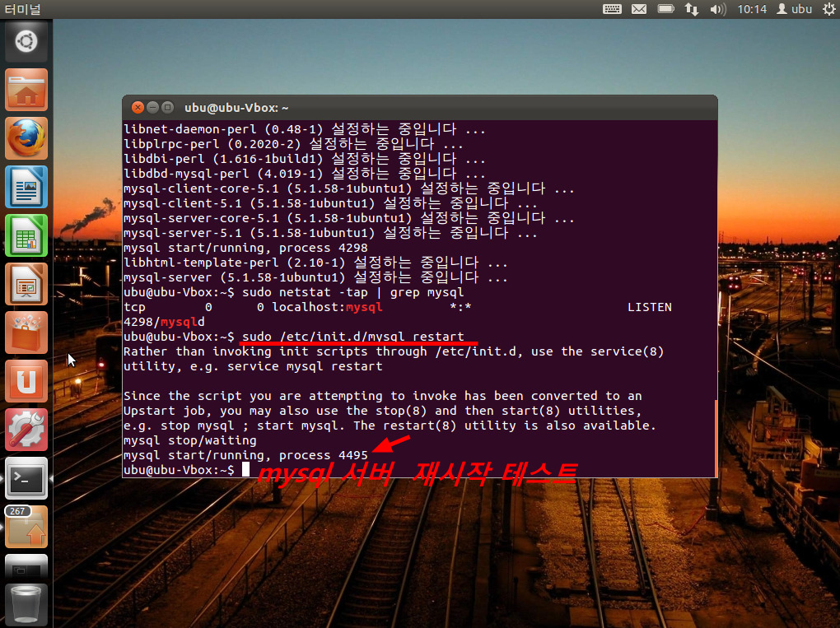Open Ubuntu Software Center shopping bag
The width and height of the screenshot is (840, 628).
27,332
